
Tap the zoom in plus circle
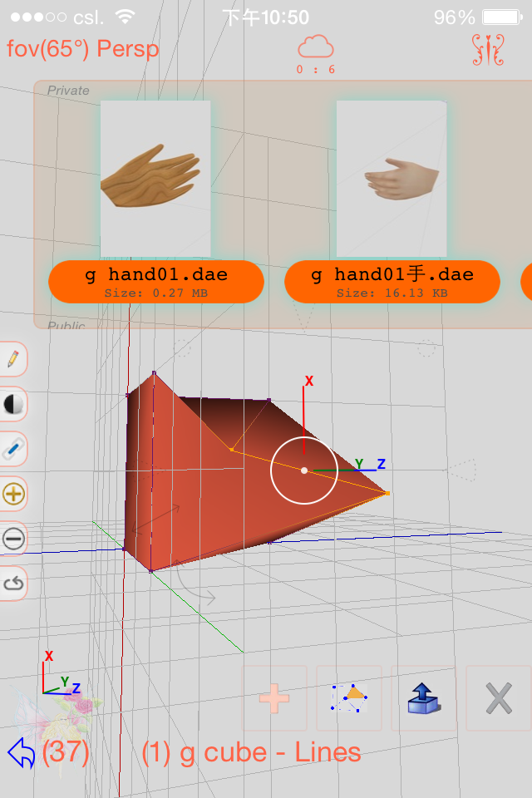pos(14,494)
